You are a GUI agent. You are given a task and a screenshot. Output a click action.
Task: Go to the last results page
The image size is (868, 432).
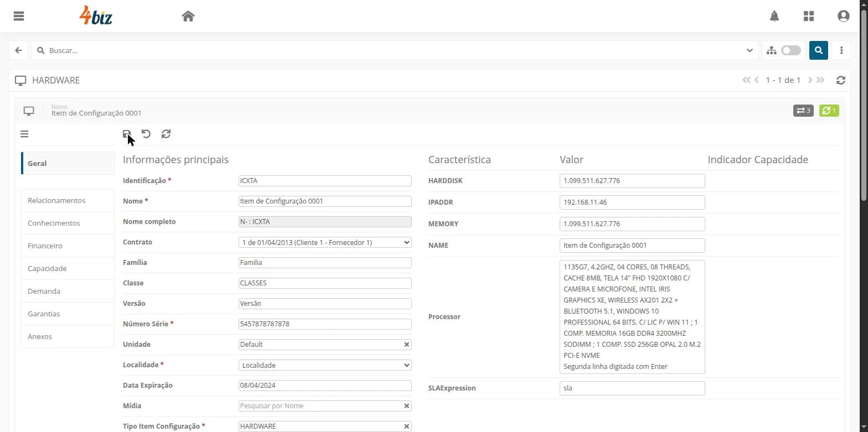pos(820,80)
